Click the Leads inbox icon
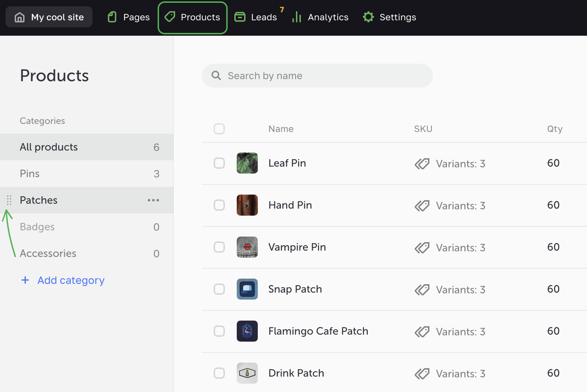This screenshot has width=587, height=392. (x=240, y=17)
